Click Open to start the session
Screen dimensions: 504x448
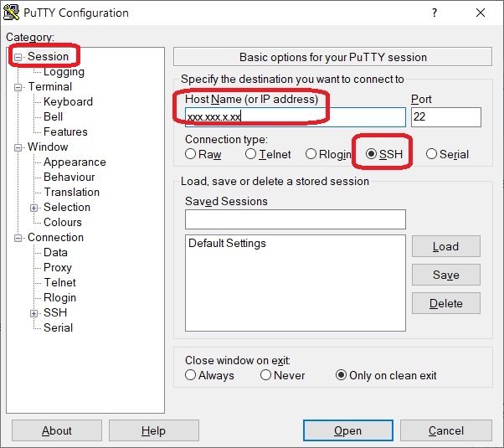click(347, 430)
